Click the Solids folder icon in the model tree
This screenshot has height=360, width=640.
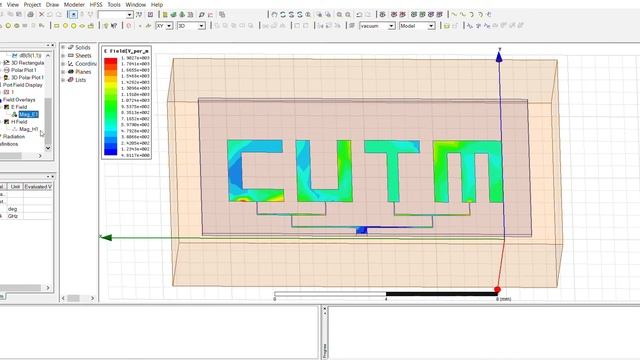tap(70, 47)
